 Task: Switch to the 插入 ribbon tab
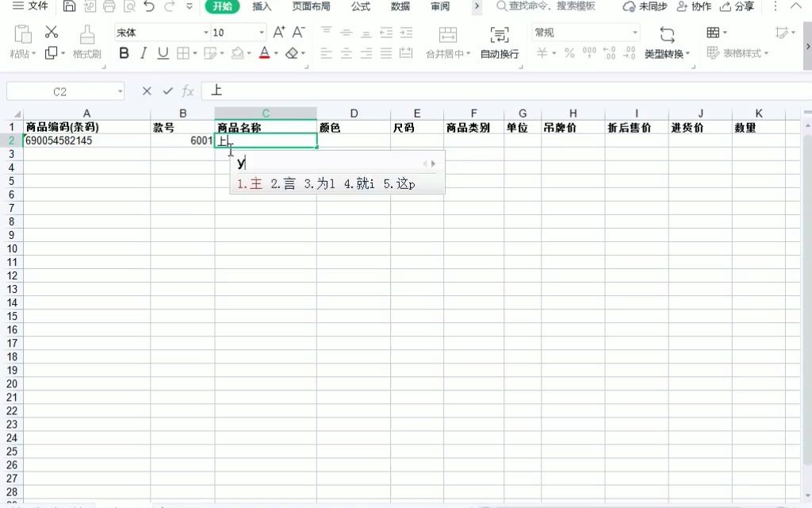[x=262, y=7]
